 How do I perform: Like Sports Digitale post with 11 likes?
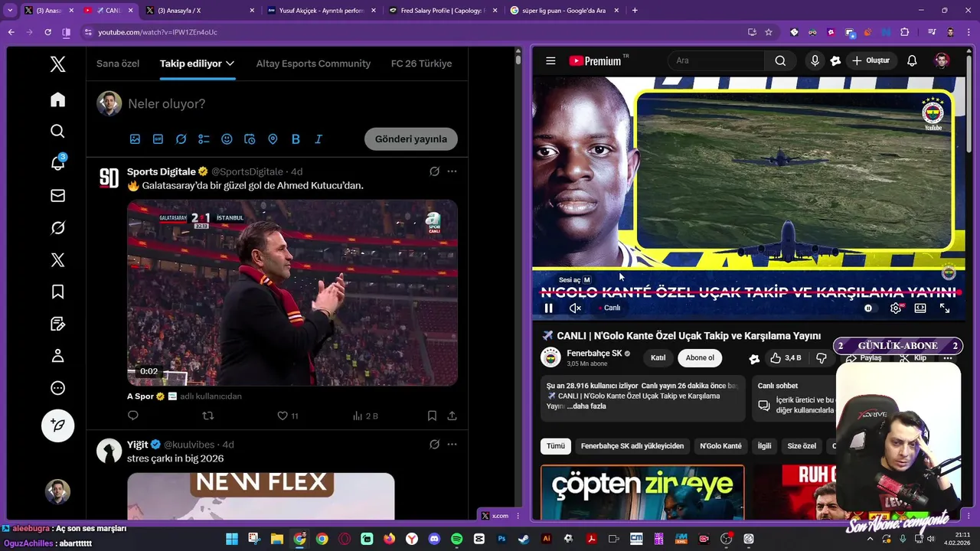point(288,416)
